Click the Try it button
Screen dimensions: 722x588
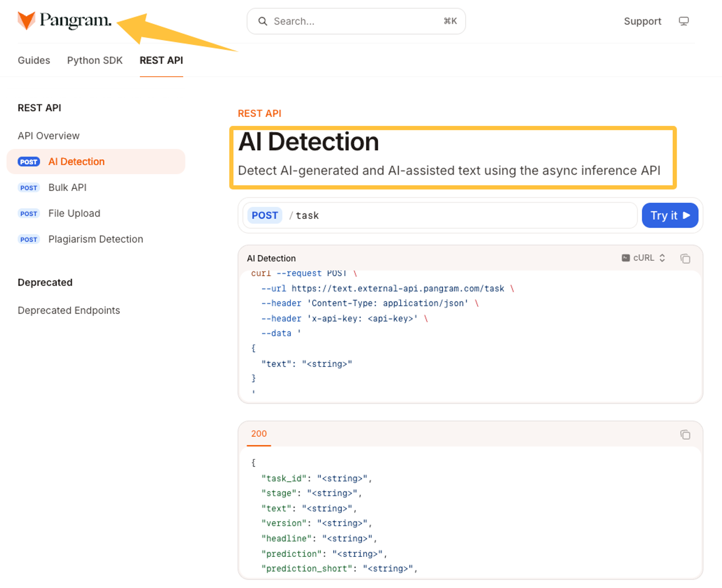coord(670,215)
